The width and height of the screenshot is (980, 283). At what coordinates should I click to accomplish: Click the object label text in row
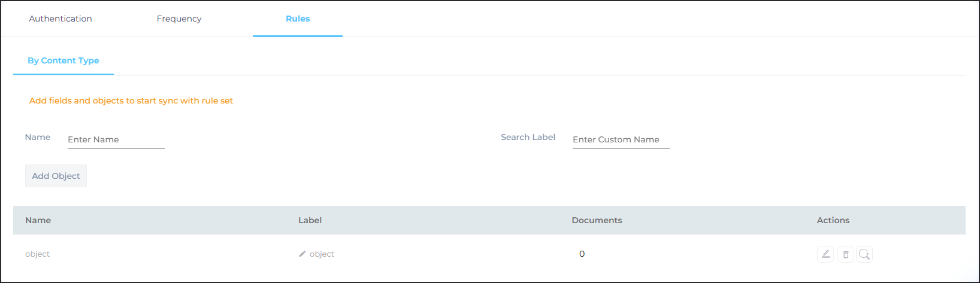[x=322, y=254]
